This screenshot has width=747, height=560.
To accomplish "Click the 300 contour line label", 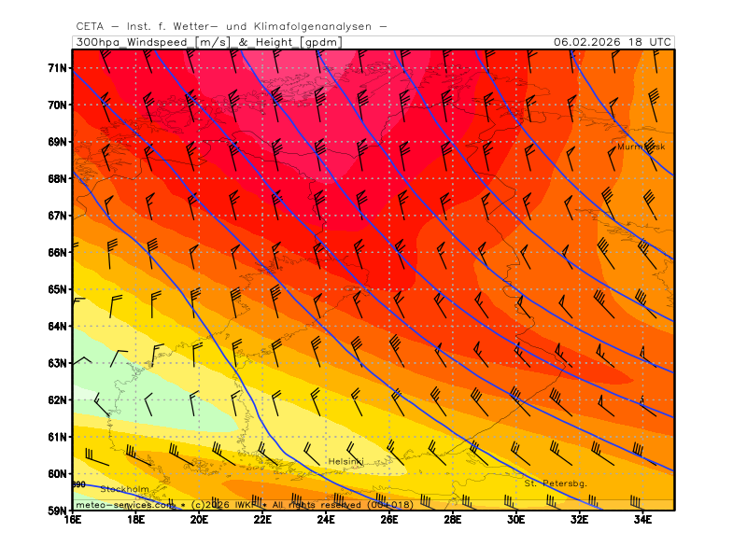I will coord(79,484).
